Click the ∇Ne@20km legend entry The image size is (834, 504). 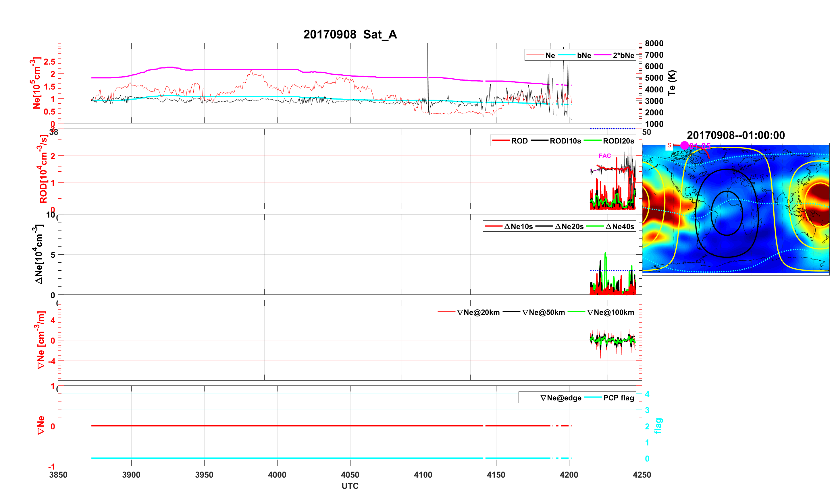click(478, 313)
